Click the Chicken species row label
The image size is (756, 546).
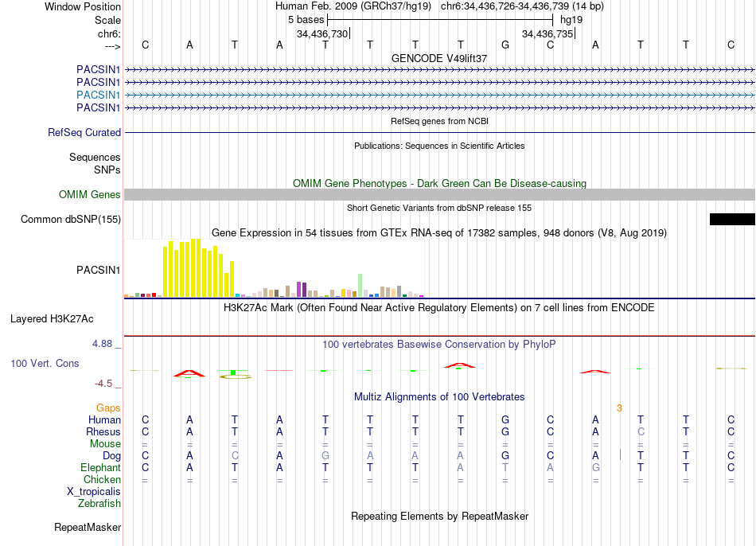(102, 479)
